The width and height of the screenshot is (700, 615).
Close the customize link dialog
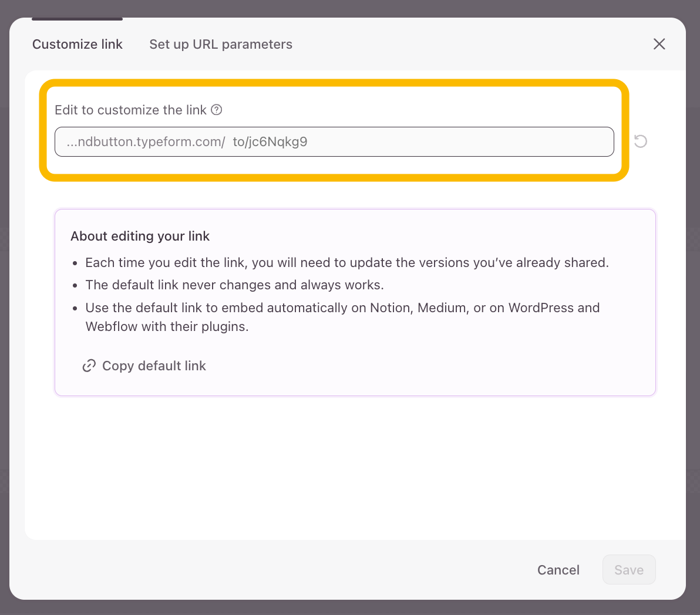[659, 44]
